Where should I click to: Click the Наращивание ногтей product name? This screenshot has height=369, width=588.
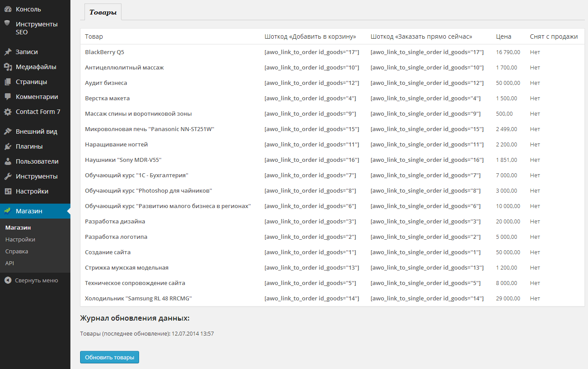coord(117,145)
